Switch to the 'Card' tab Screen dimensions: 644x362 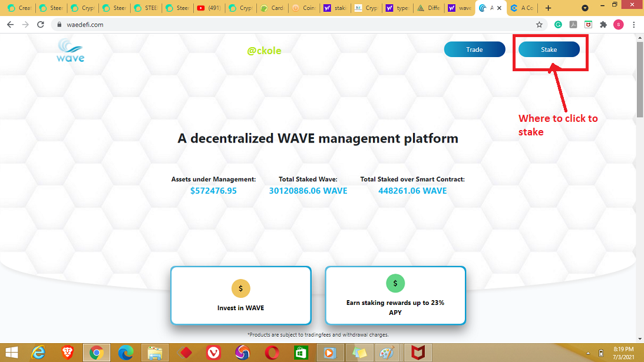pos(272,8)
